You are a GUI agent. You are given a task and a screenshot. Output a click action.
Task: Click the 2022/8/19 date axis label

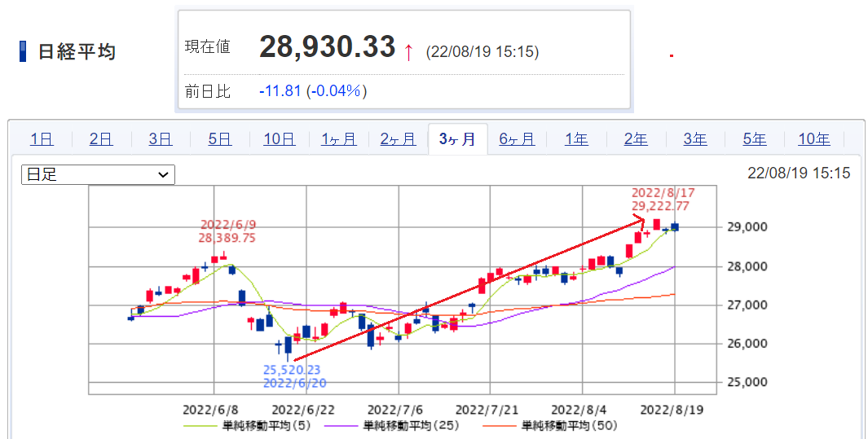(672, 410)
